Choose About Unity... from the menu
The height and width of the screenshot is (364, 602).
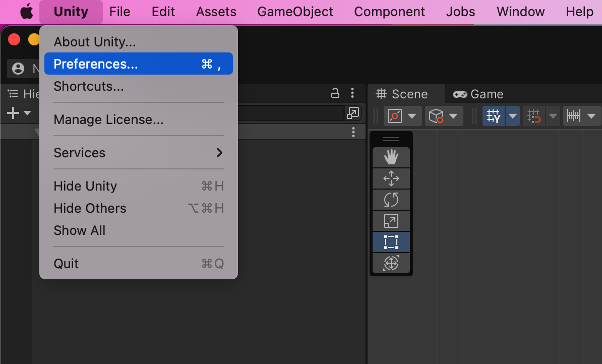[x=139, y=41]
